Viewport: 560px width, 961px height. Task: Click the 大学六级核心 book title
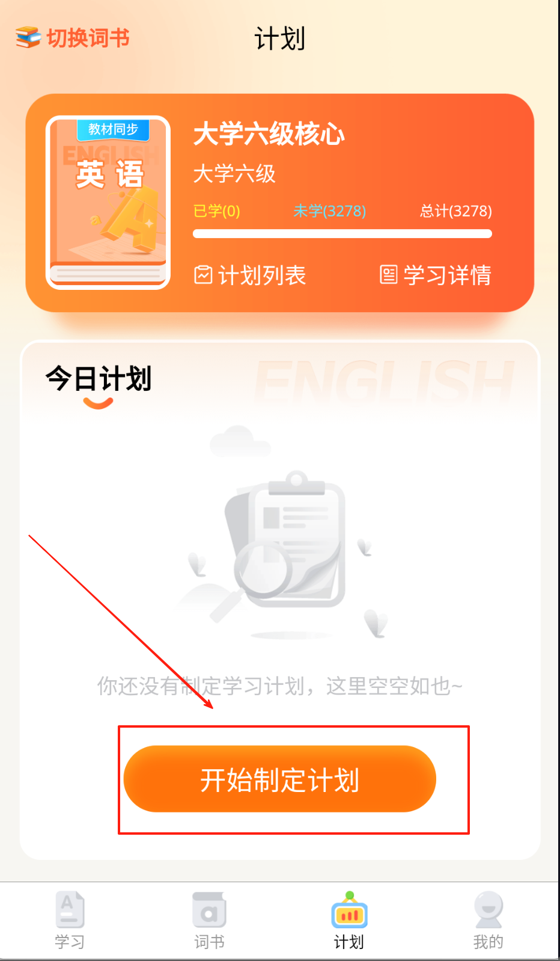click(269, 134)
